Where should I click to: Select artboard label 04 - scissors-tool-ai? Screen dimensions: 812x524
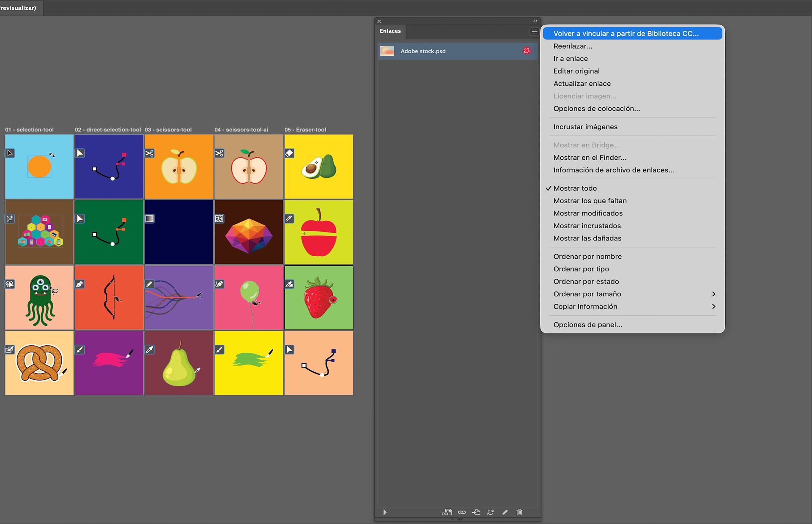(x=241, y=130)
